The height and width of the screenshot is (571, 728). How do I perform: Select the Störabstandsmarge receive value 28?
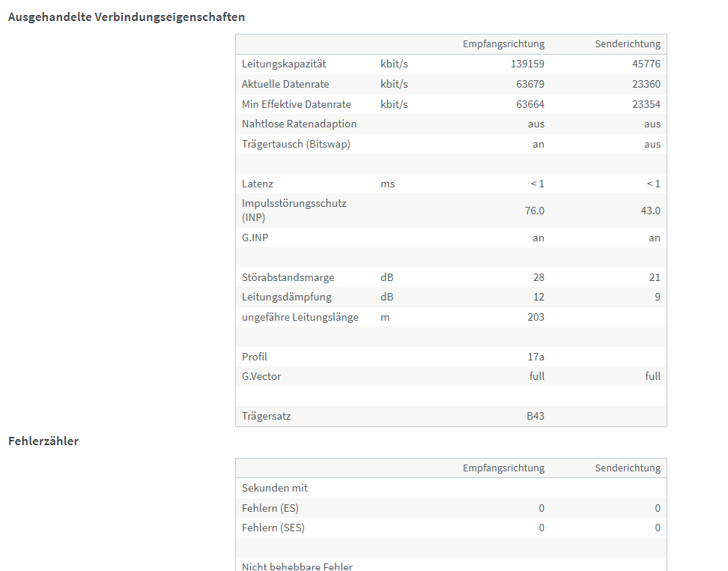pos(538,277)
